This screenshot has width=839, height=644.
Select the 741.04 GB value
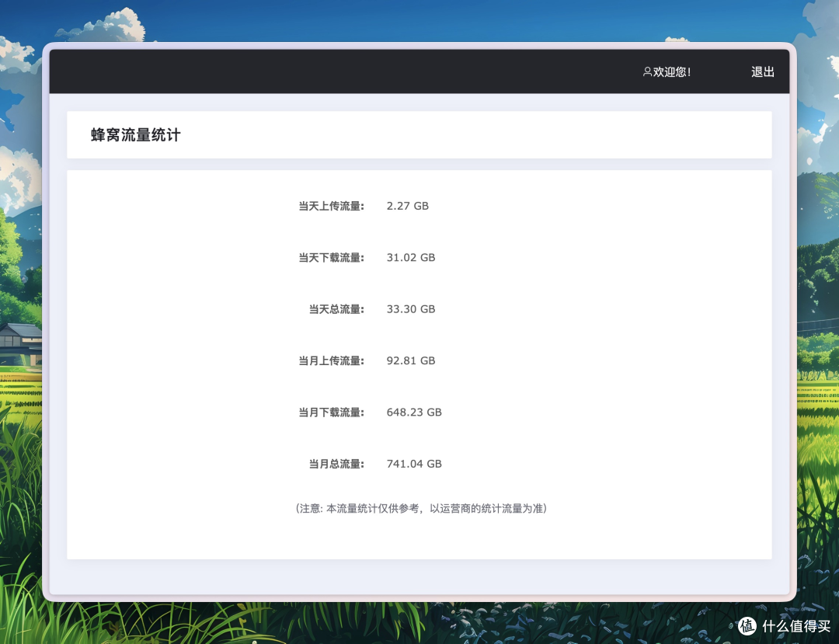(x=414, y=465)
